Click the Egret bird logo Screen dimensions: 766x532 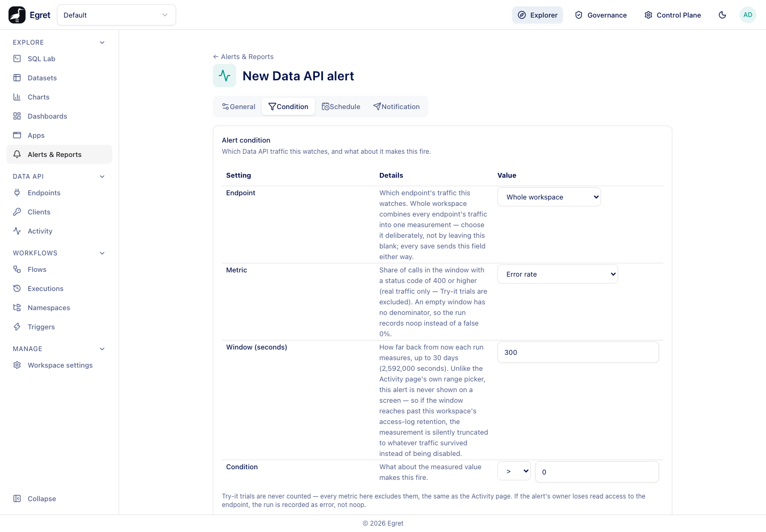(17, 15)
